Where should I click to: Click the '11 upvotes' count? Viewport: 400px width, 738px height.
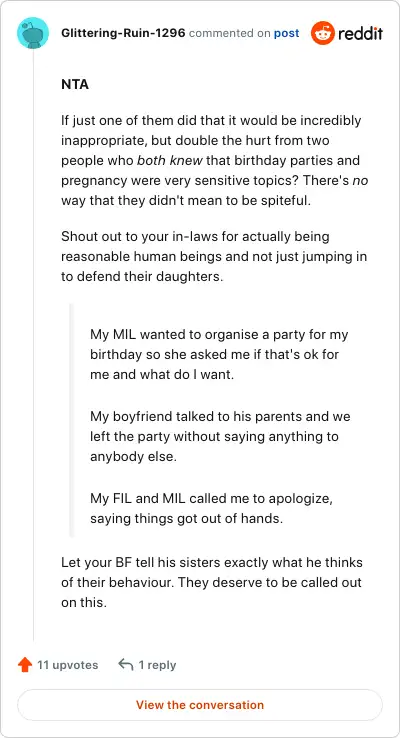[x=68, y=665]
